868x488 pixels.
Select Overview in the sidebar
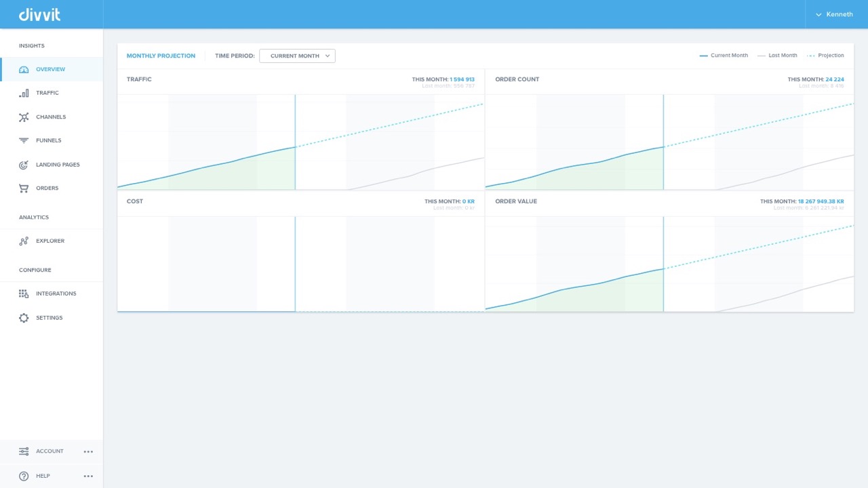point(51,70)
